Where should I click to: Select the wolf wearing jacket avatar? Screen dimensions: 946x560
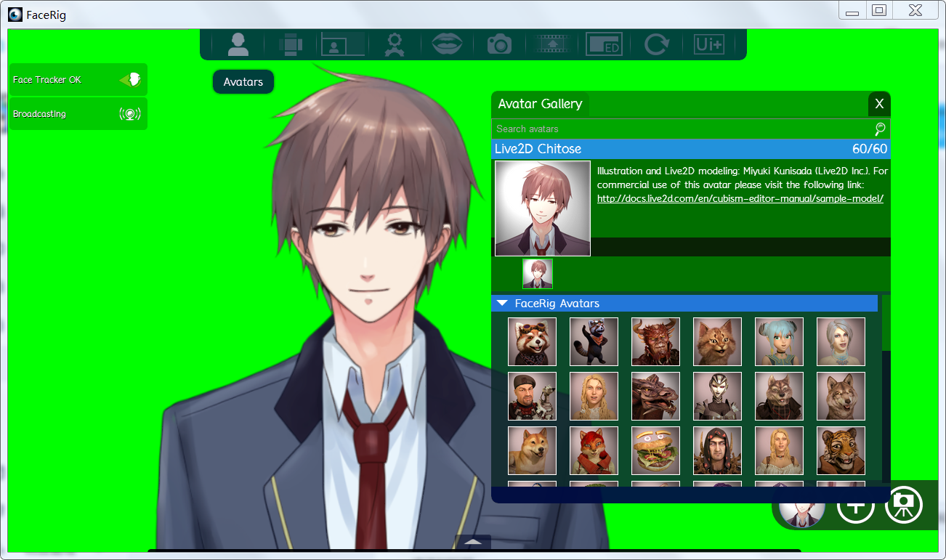pos(779,396)
